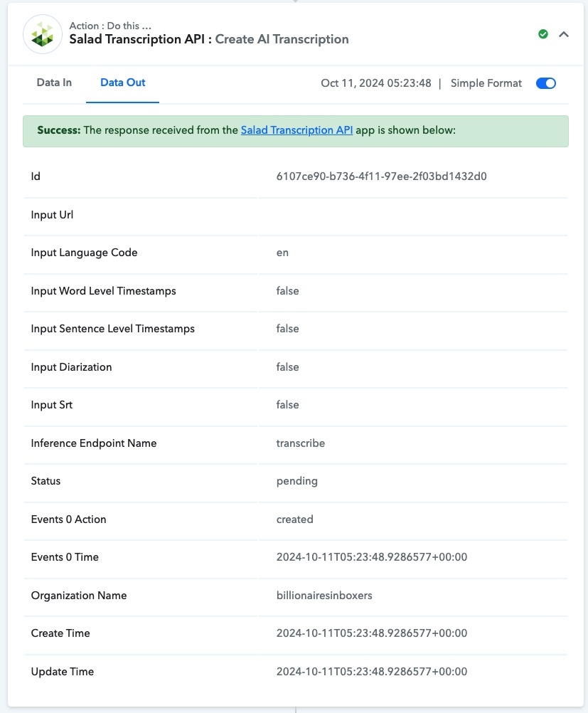
Task: Click the Events 0 Time label
Action: coord(65,557)
